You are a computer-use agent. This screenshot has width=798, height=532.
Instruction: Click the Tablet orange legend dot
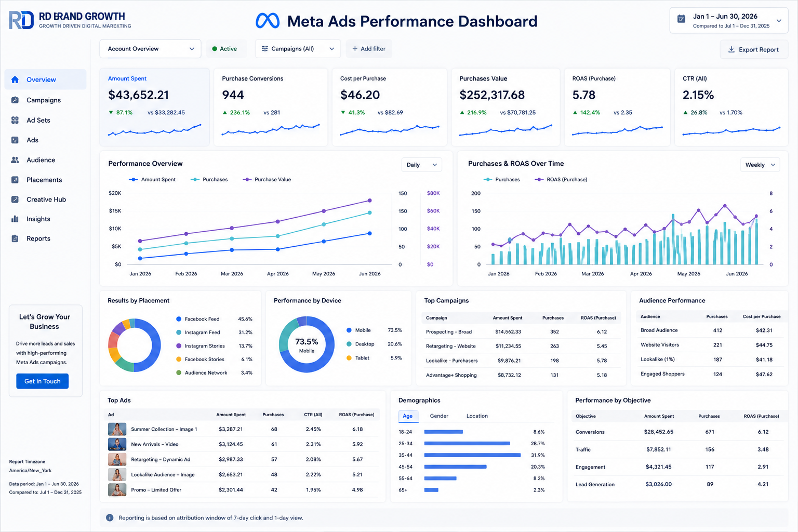[x=349, y=358]
